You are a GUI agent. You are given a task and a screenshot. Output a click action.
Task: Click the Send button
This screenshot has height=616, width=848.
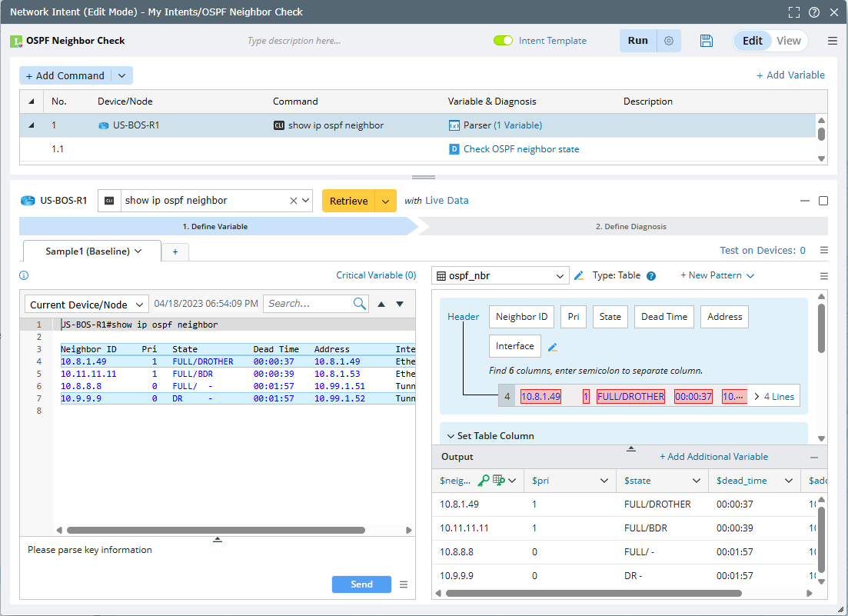tap(361, 584)
